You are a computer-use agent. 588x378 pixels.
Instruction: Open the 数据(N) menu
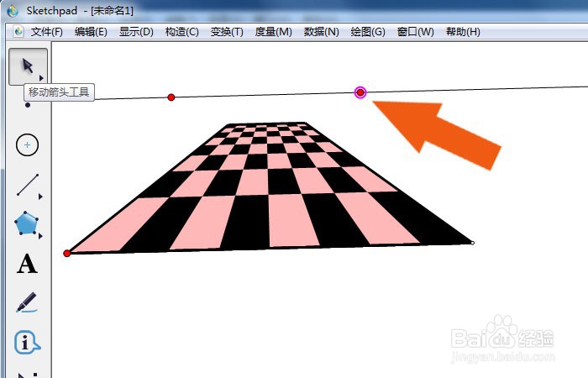click(322, 32)
